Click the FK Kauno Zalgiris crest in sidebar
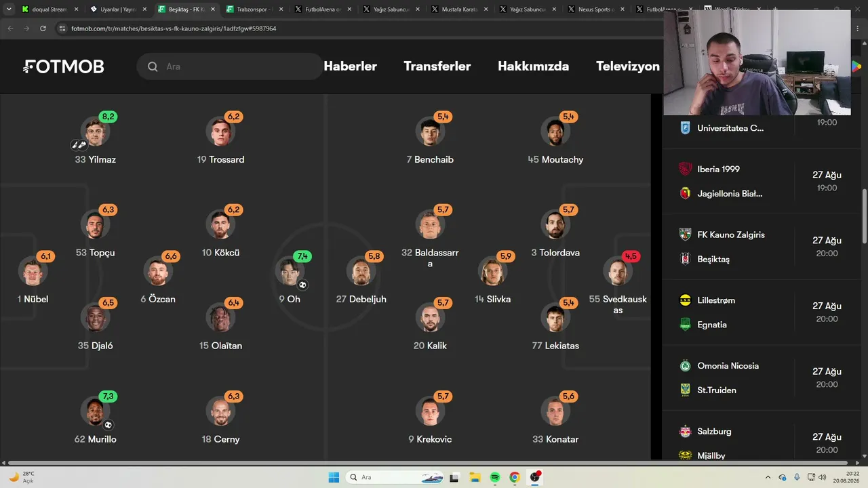868x488 pixels. coord(685,235)
